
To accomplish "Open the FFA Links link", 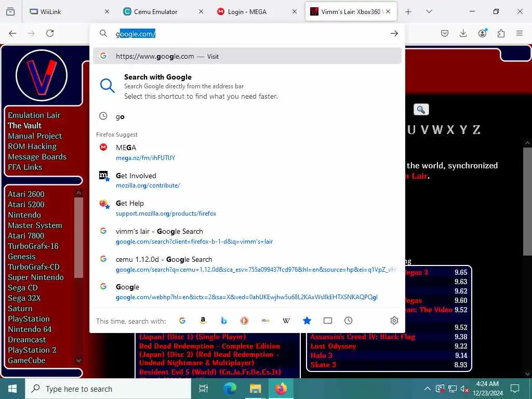I will 25,167.
